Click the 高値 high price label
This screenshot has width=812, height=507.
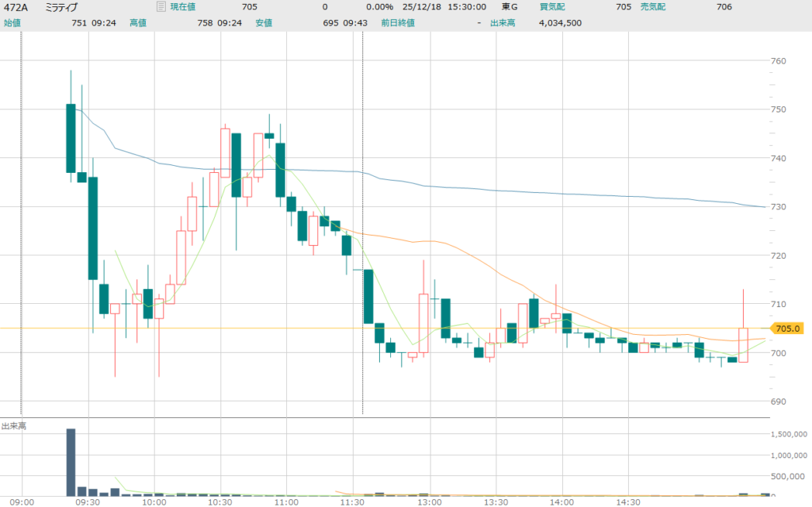point(138,23)
